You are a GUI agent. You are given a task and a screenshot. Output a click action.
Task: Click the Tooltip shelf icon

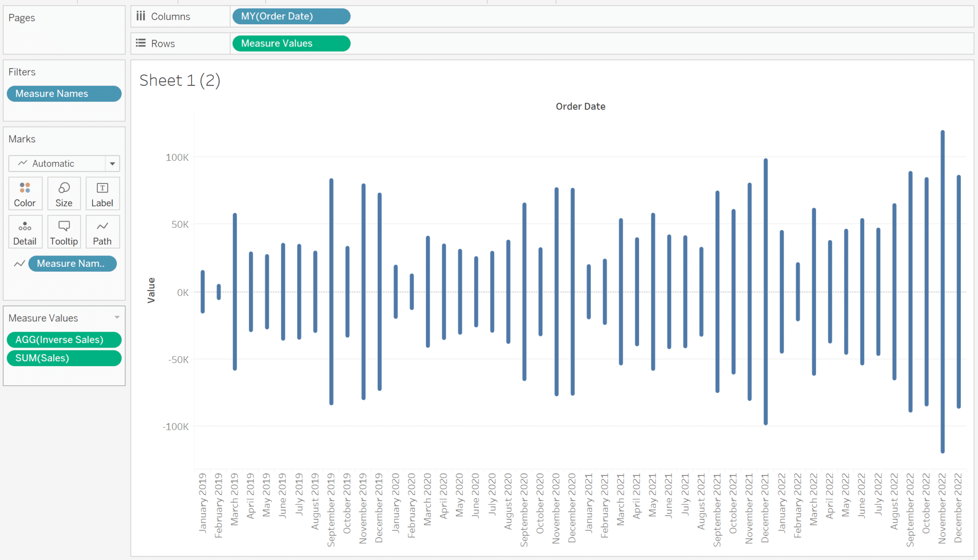pos(64,232)
